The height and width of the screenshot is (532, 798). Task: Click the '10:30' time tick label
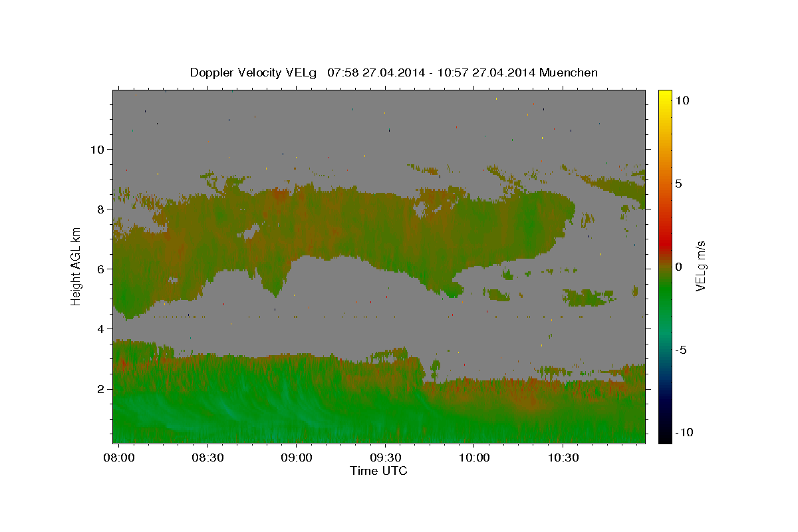click(562, 458)
